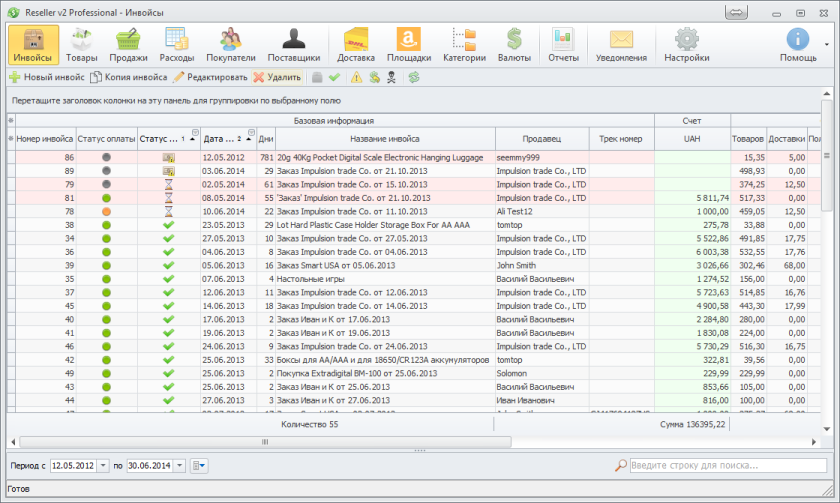Click the green checkmark status toolbar icon

(x=335, y=77)
